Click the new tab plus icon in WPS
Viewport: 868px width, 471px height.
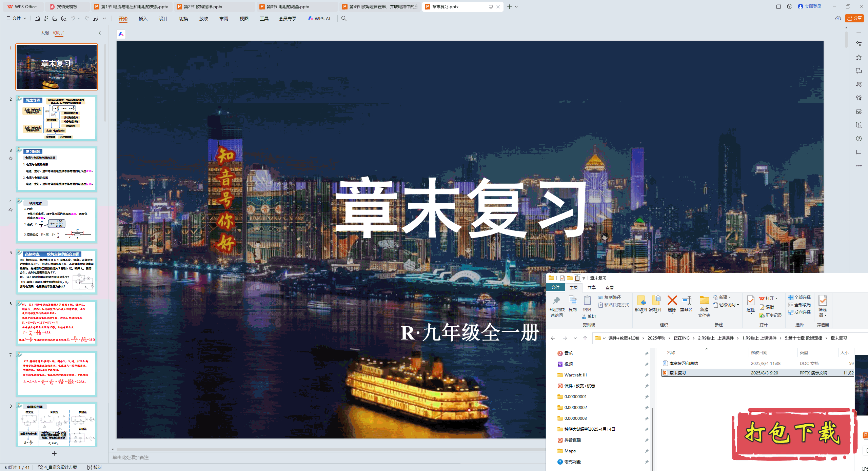pyautogui.click(x=509, y=6)
